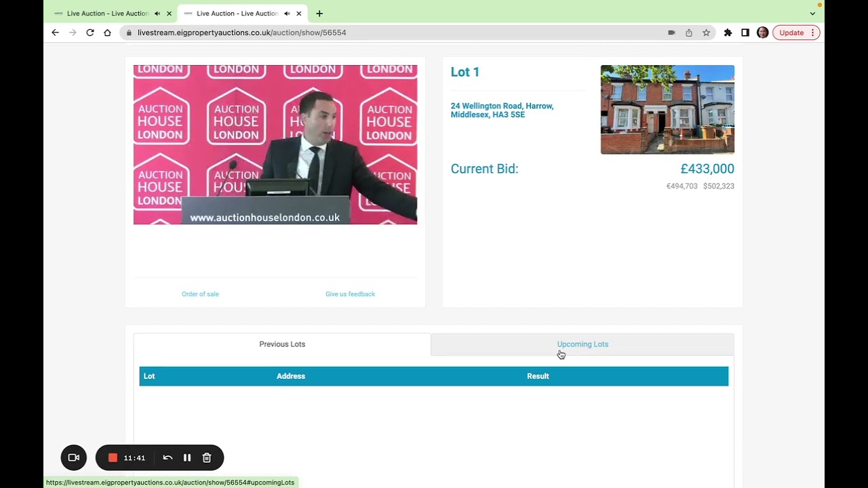The image size is (868, 488).
Task: Click the Update button in Chrome
Action: (796, 33)
